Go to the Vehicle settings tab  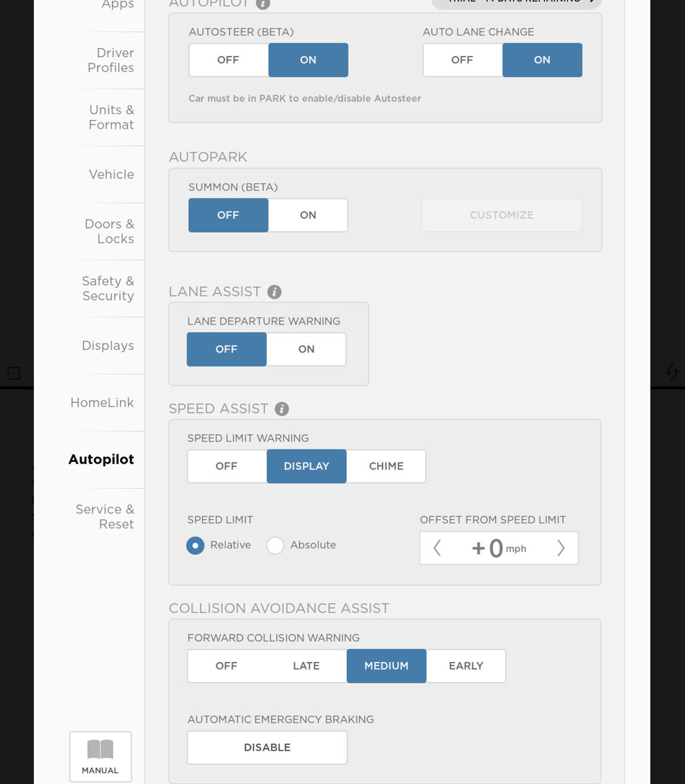[x=111, y=175]
